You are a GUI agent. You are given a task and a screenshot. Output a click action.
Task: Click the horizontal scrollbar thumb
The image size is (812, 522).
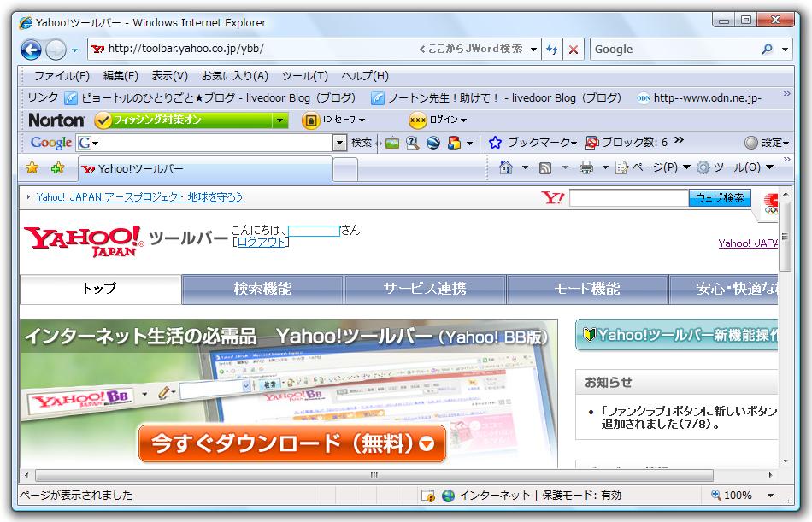374,475
